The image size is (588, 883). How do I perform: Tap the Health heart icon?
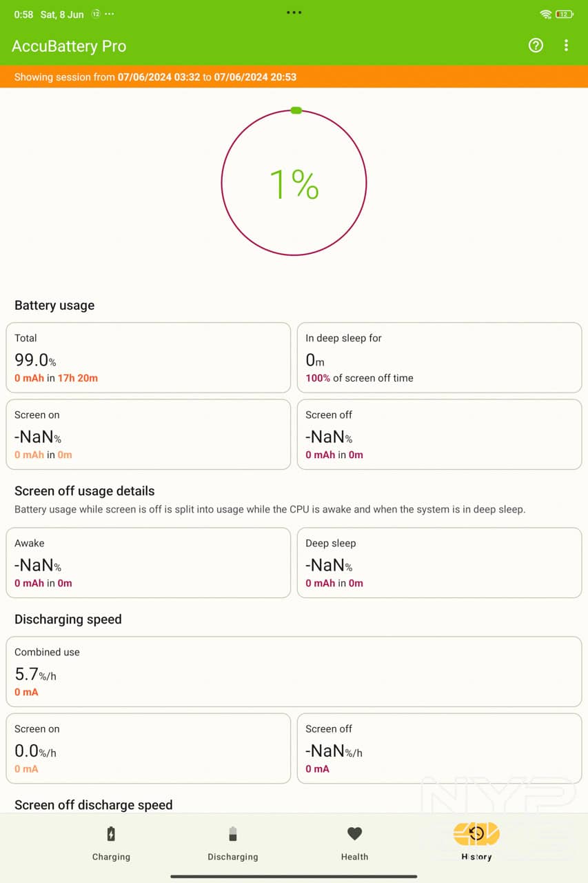(354, 834)
